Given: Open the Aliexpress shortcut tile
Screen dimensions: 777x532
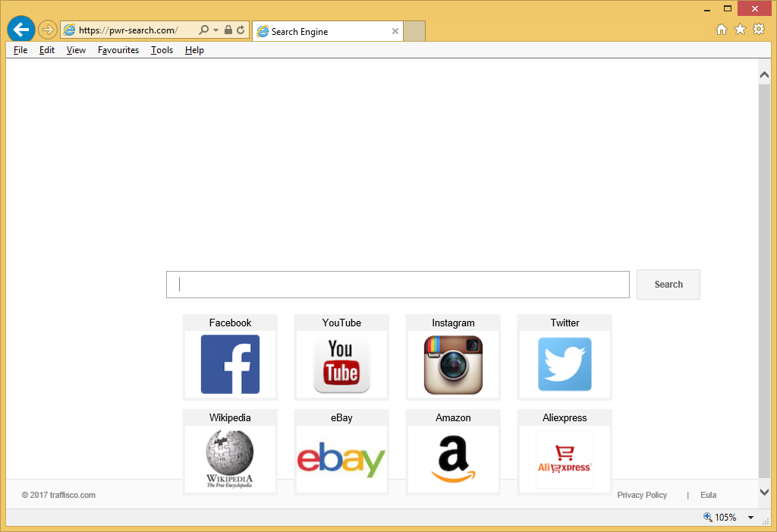Looking at the screenshot, I should [565, 458].
